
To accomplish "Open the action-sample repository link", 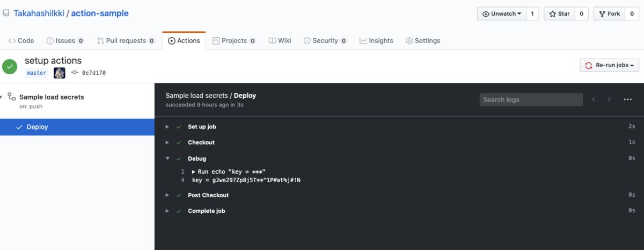I will [x=99, y=13].
